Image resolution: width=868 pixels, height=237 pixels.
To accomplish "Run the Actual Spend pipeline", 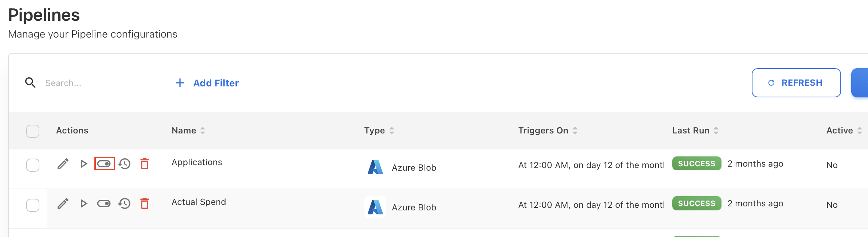I will pos(84,204).
